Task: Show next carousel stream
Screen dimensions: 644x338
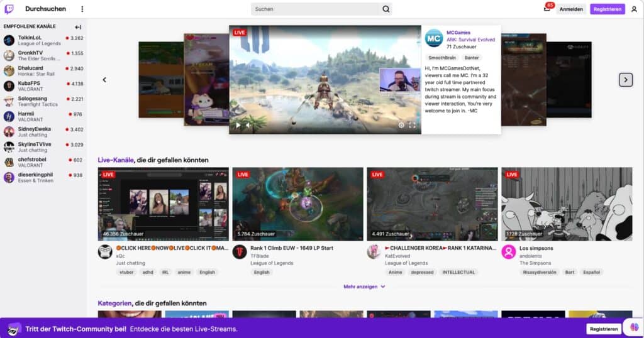Action: click(626, 80)
